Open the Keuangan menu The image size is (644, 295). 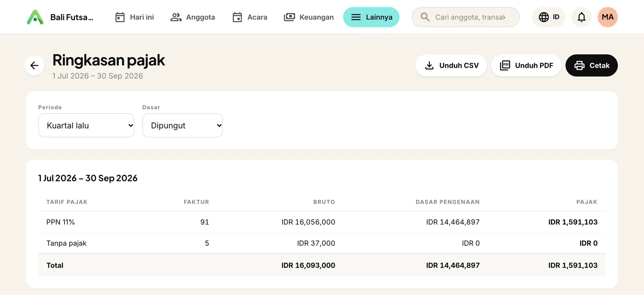point(309,17)
